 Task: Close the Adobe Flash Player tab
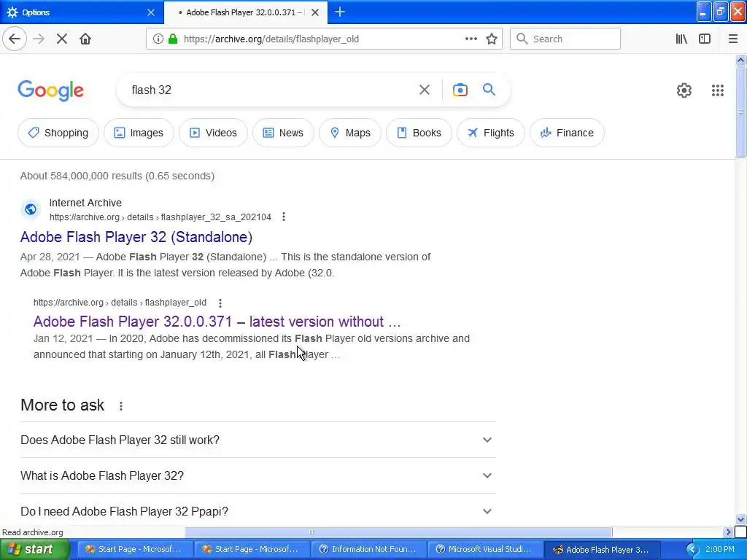pyautogui.click(x=315, y=12)
